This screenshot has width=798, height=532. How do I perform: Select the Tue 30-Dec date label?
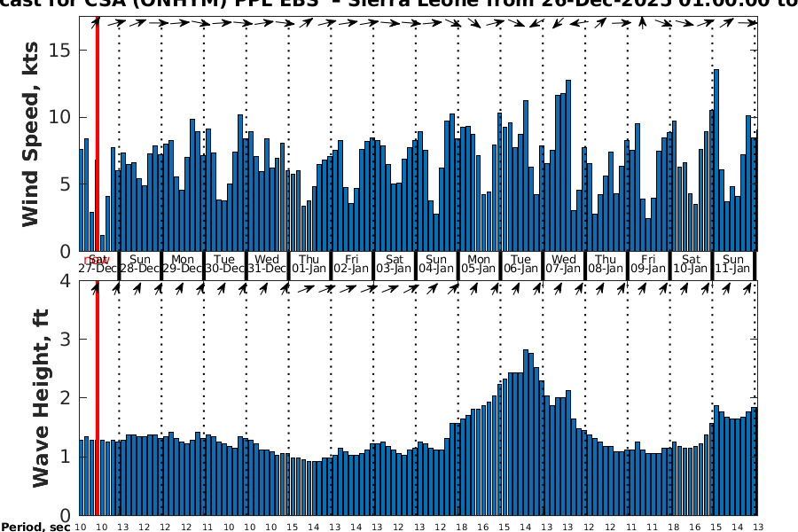(x=225, y=263)
